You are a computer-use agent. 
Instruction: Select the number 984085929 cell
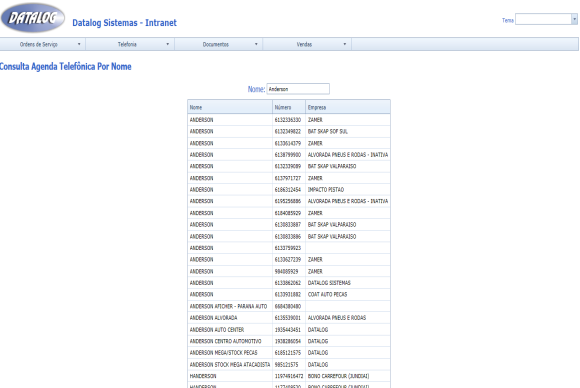tap(289, 271)
